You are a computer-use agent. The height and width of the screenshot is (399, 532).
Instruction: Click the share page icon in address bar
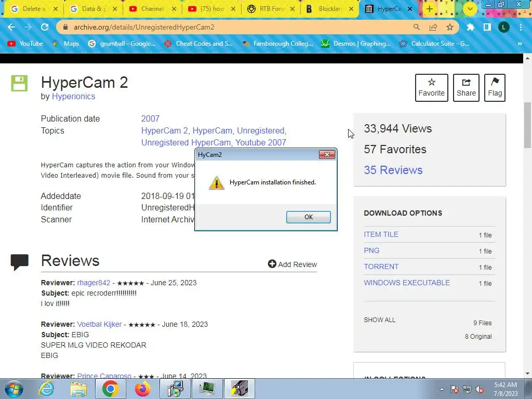[433, 27]
